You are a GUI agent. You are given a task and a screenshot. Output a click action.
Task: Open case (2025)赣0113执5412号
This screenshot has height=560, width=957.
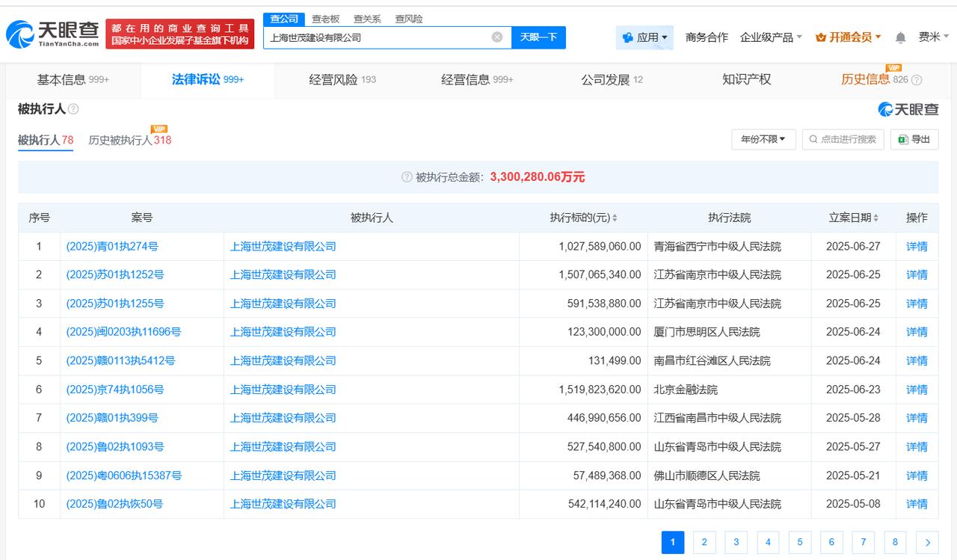[120, 360]
